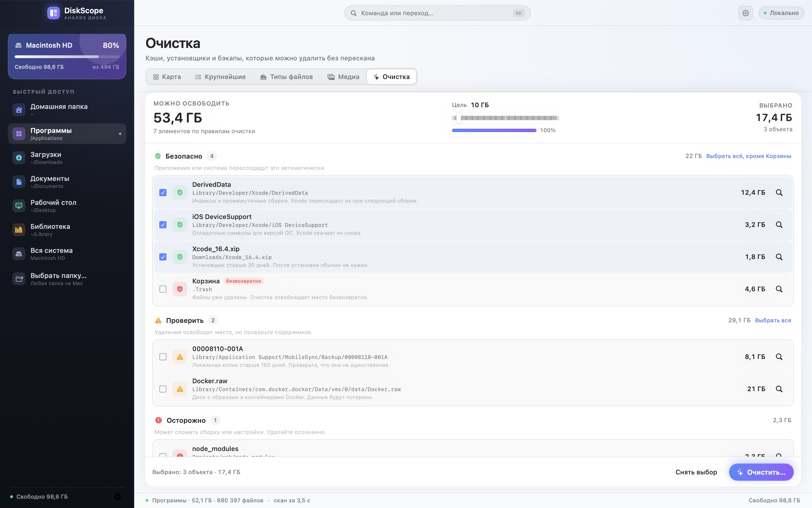Select Программы in quick access

coord(67,134)
